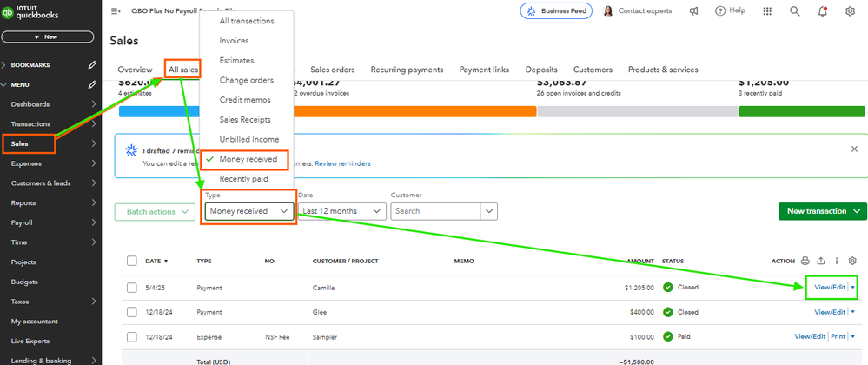868x365 pixels.
Task: Dismiss the drafted reminders banner
Action: click(854, 149)
